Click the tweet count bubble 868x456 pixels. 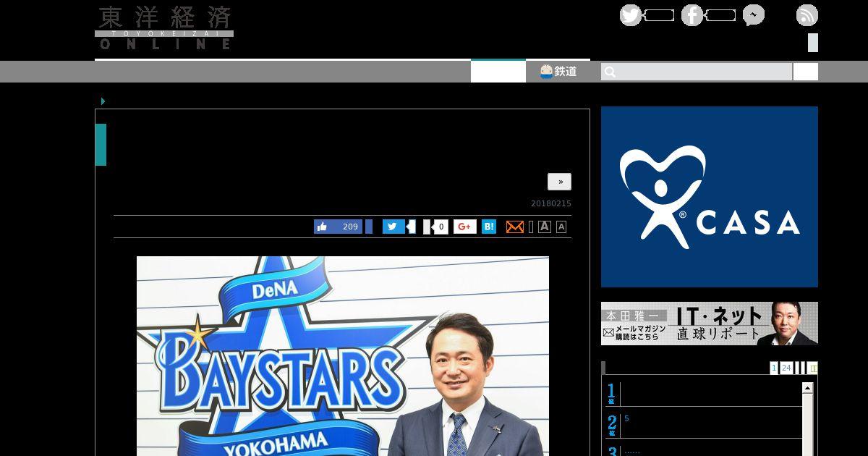pos(411,227)
